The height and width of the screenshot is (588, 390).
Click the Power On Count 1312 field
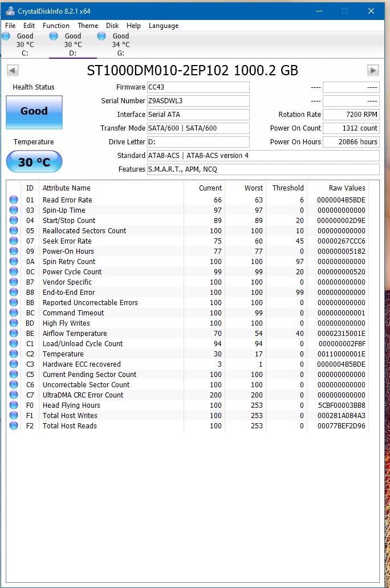click(x=351, y=128)
